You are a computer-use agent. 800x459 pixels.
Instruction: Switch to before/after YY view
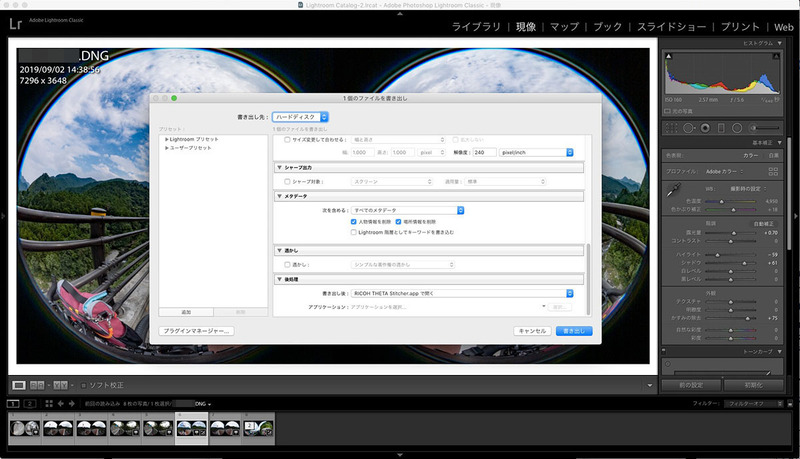click(60, 385)
